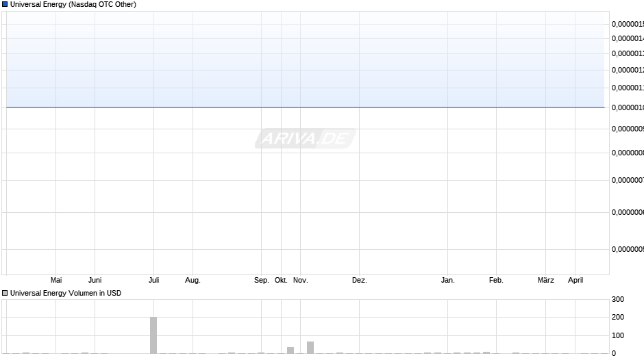Click the 'Juni' month label

95,280
